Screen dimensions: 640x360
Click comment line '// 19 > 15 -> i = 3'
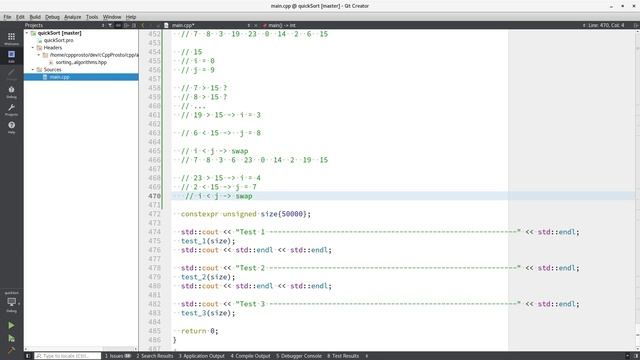tap(221, 115)
